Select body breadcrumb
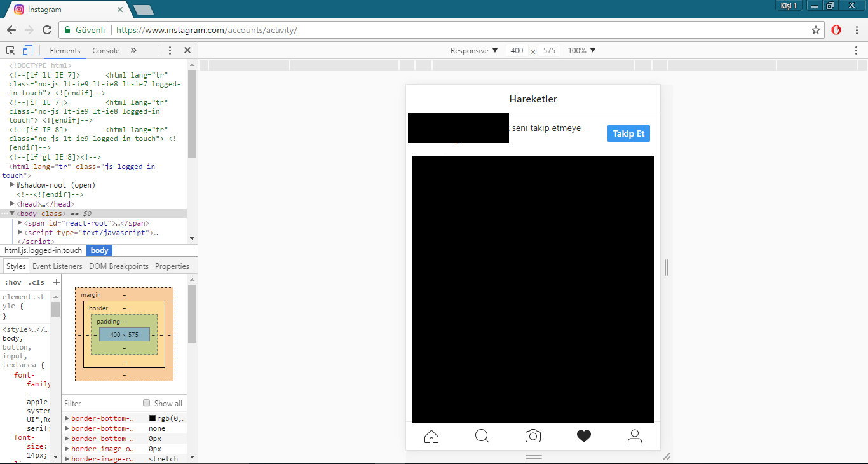This screenshot has width=868, height=464. 100,250
